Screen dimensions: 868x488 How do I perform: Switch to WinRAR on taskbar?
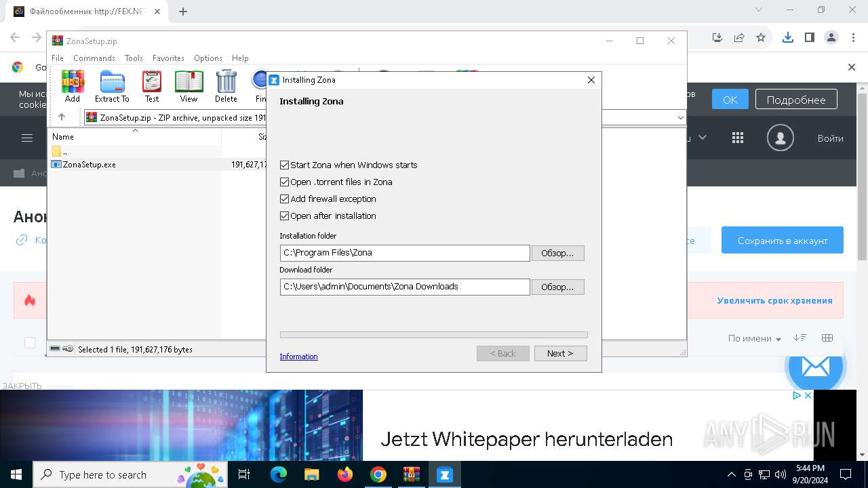411,474
